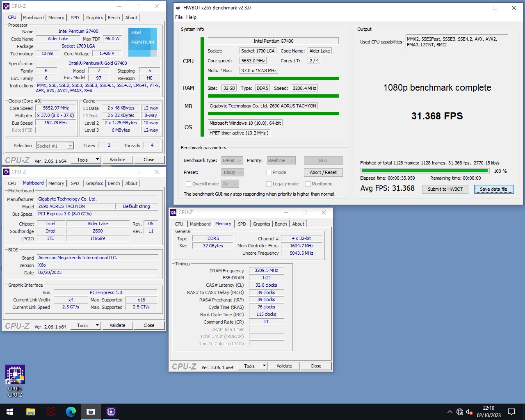
Task: Open the Help menu in HWBOT
Action: pos(191,17)
